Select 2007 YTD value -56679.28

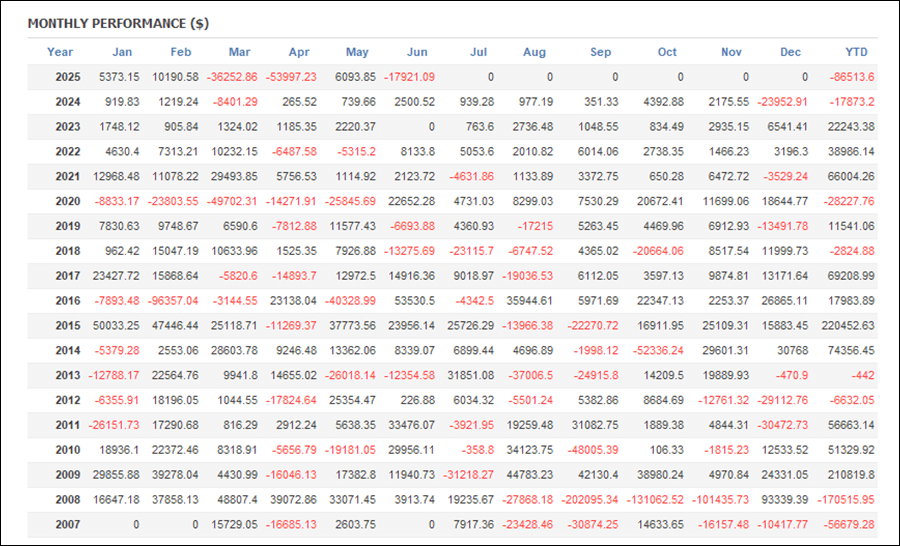tap(849, 524)
